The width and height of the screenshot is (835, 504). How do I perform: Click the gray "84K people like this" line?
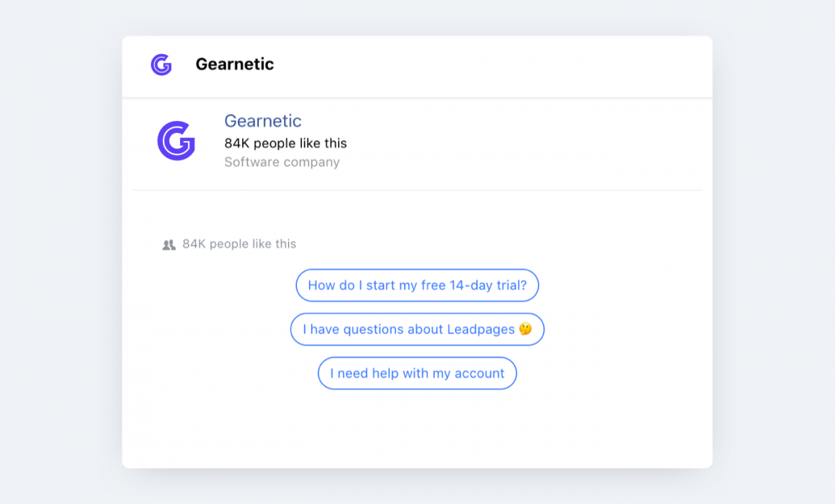point(239,244)
